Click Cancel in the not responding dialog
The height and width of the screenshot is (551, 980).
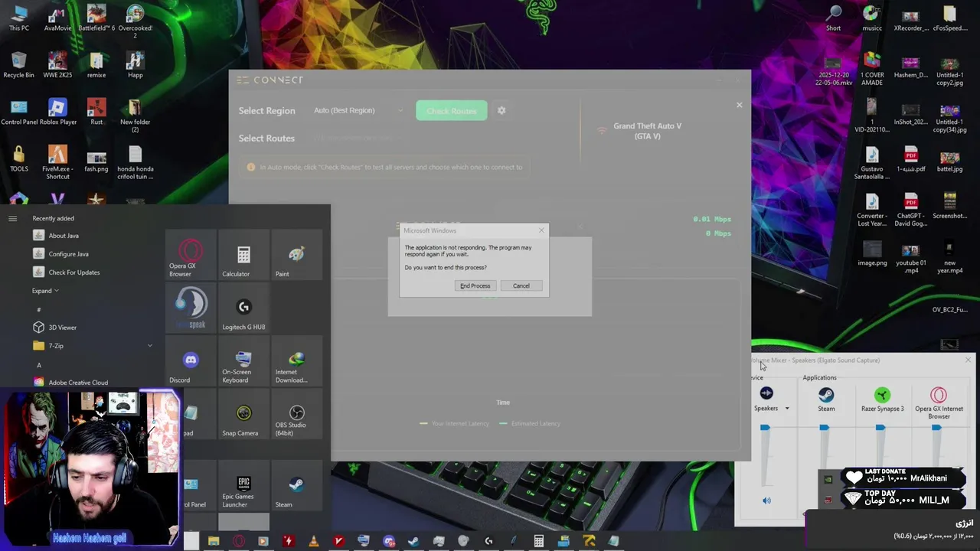(x=521, y=285)
